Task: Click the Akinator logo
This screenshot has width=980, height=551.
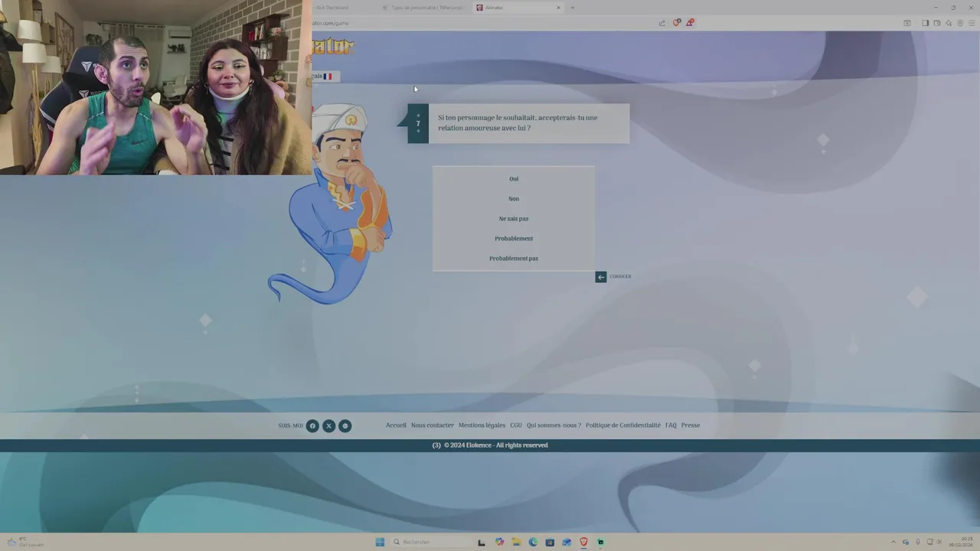Action: [334, 46]
